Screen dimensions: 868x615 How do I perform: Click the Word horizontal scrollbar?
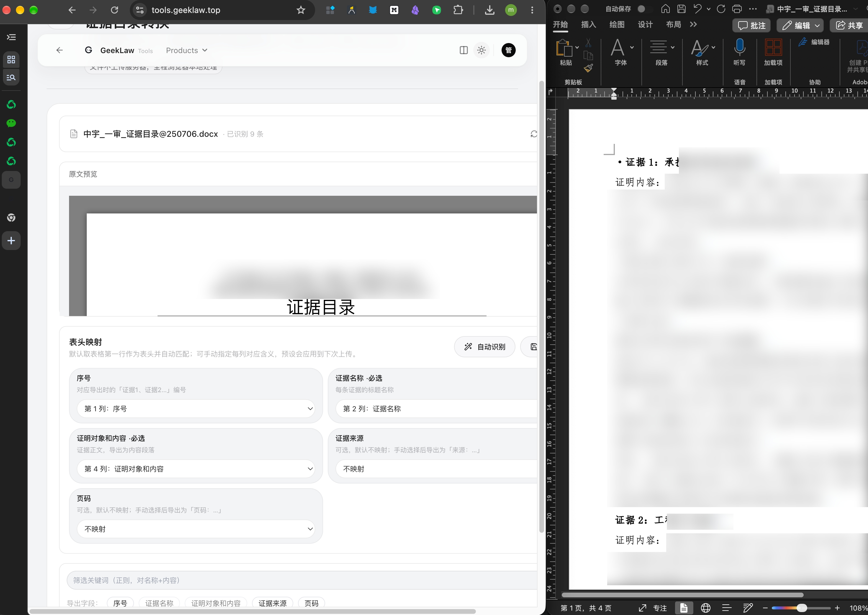[x=682, y=595]
